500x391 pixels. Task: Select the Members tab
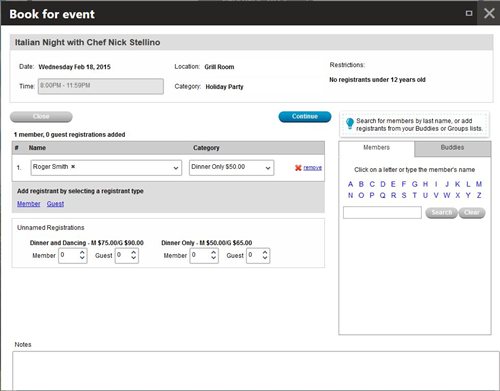click(x=376, y=148)
